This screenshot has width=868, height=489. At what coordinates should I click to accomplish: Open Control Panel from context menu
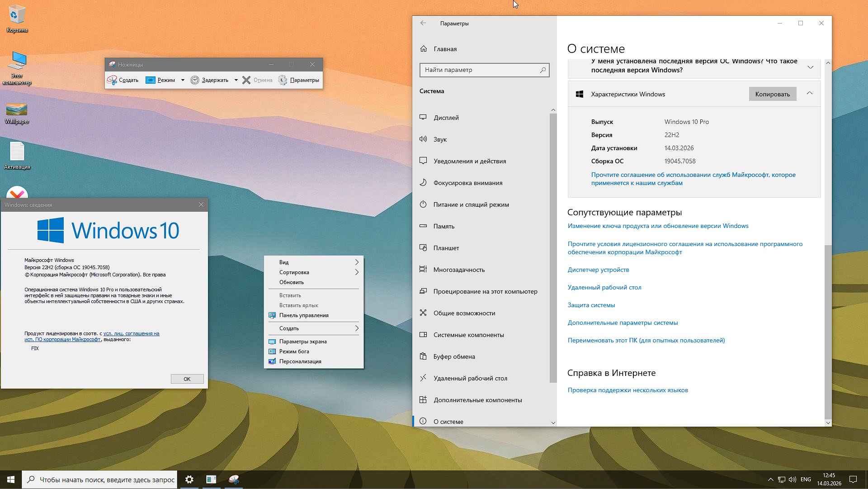click(304, 315)
